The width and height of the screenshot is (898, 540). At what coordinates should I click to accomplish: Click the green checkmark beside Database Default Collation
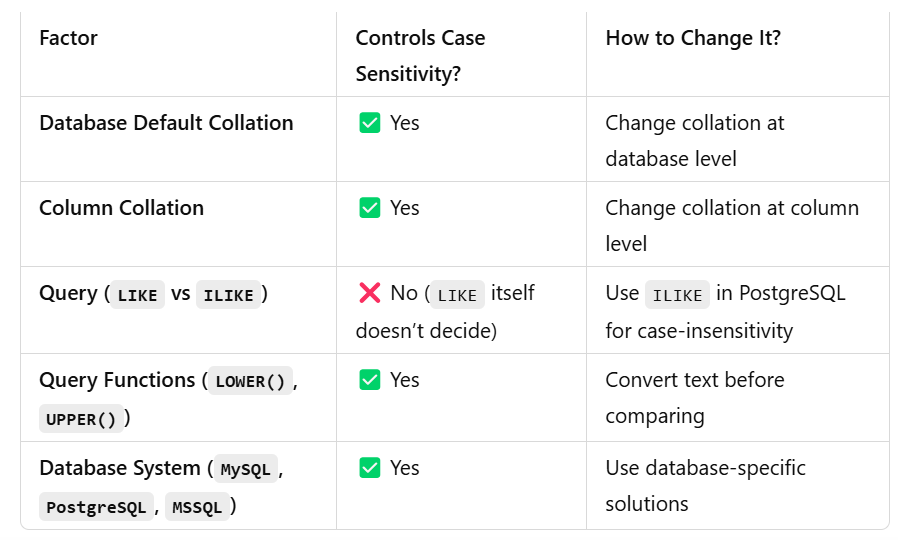coord(369,123)
